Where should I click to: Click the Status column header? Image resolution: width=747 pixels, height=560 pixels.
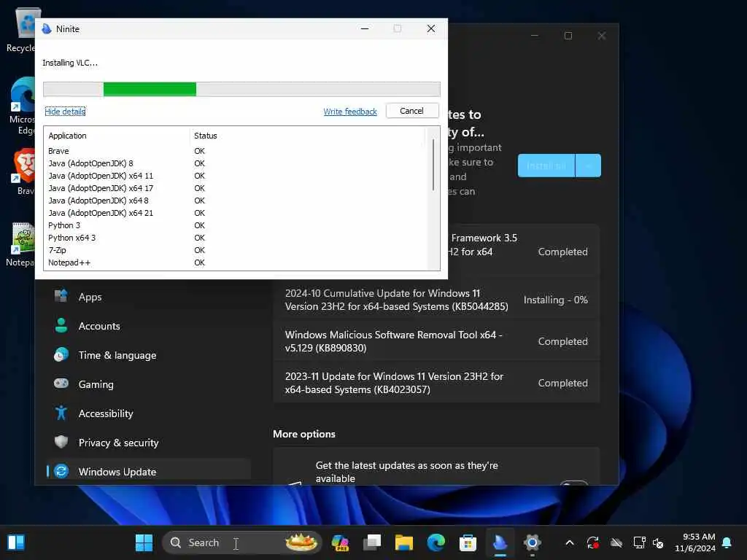205,136
